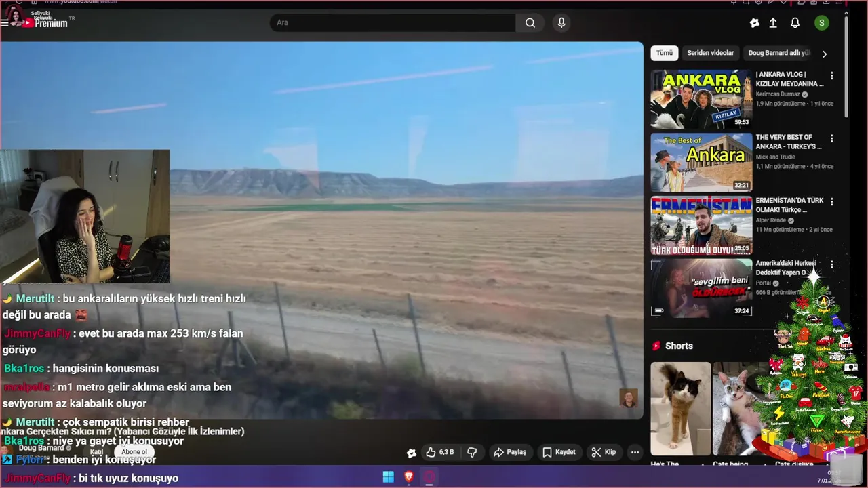The image size is (868, 488).
Task: Open the three-dot more actions menu
Action: tap(635, 452)
